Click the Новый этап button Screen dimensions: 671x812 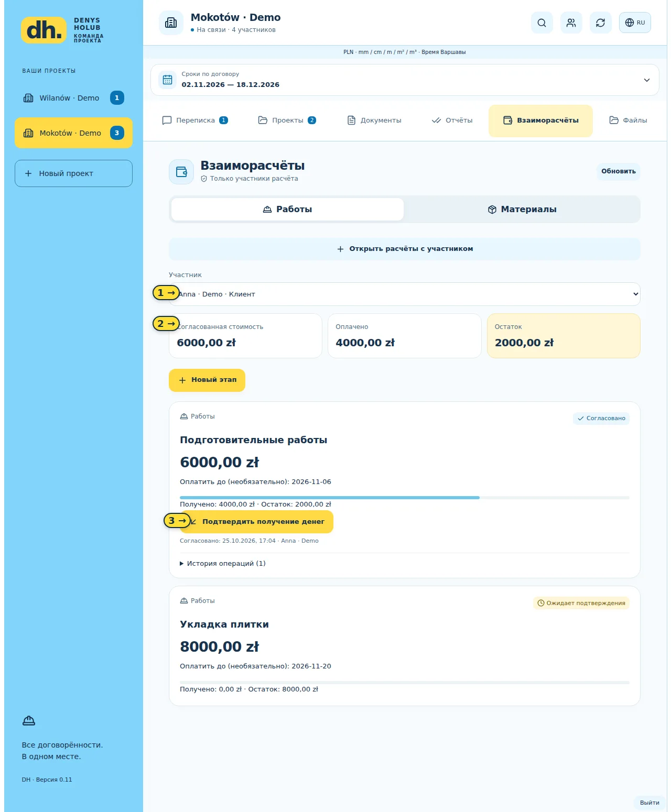[207, 380]
